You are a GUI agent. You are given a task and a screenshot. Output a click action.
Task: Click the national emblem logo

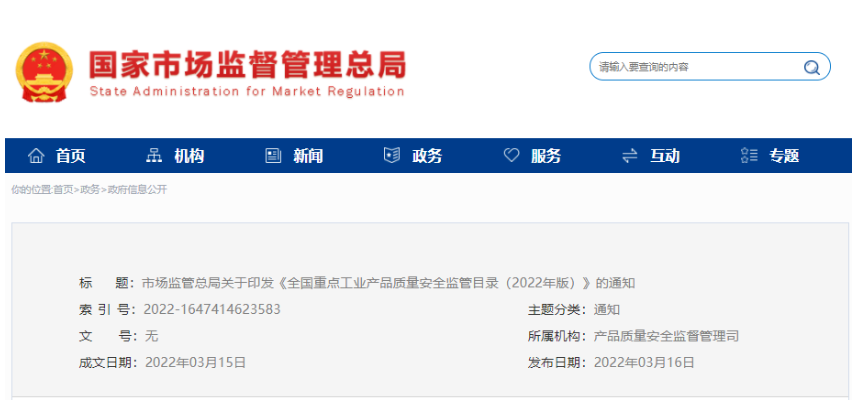tap(44, 73)
